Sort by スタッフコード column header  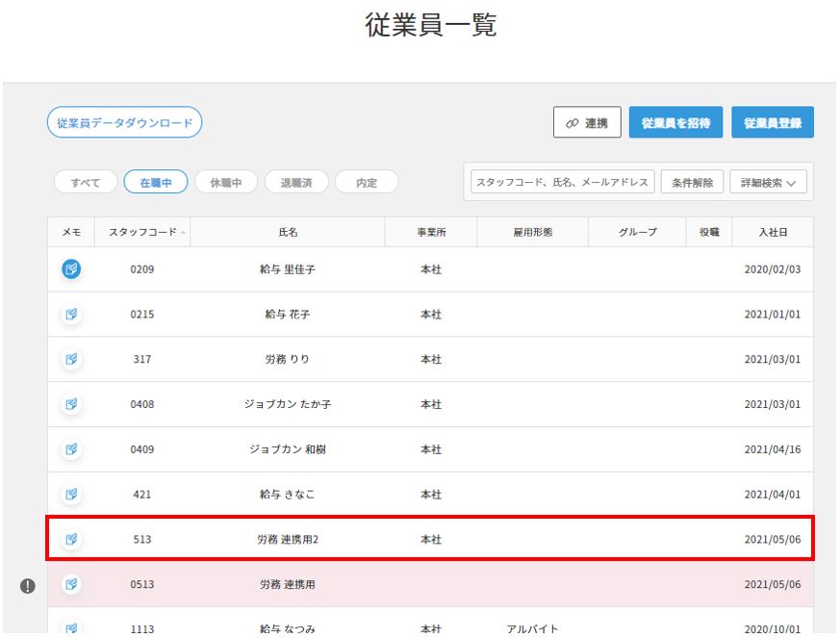point(142,232)
